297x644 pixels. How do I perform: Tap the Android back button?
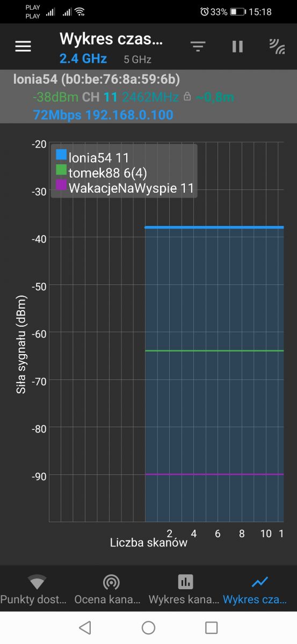[85, 627]
